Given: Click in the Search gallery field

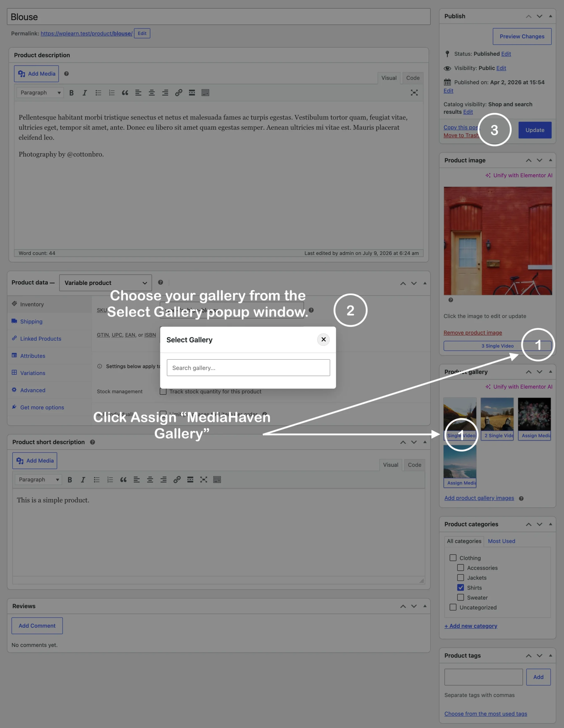Looking at the screenshot, I should pyautogui.click(x=248, y=368).
